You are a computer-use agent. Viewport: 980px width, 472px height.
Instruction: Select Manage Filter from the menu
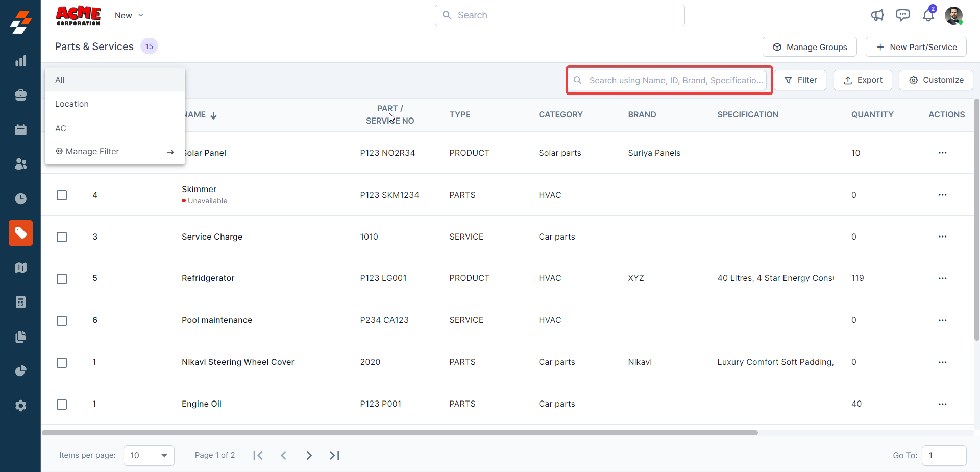(92, 152)
